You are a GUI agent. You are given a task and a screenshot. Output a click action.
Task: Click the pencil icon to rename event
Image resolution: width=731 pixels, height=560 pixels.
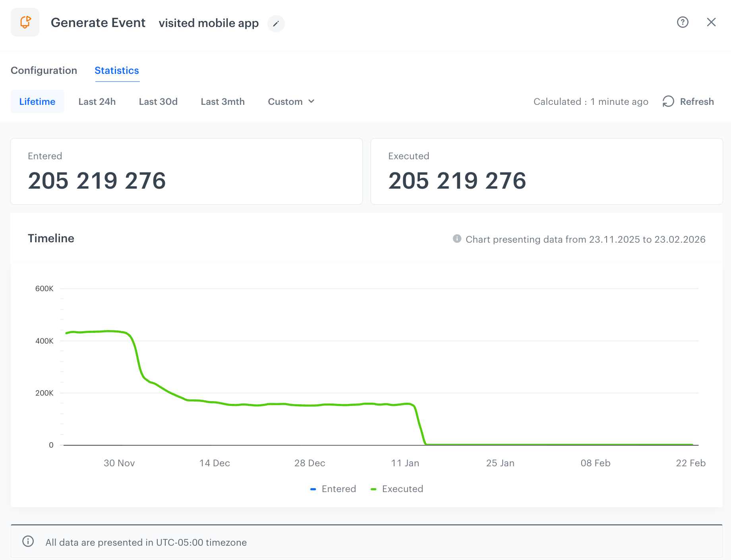click(276, 24)
